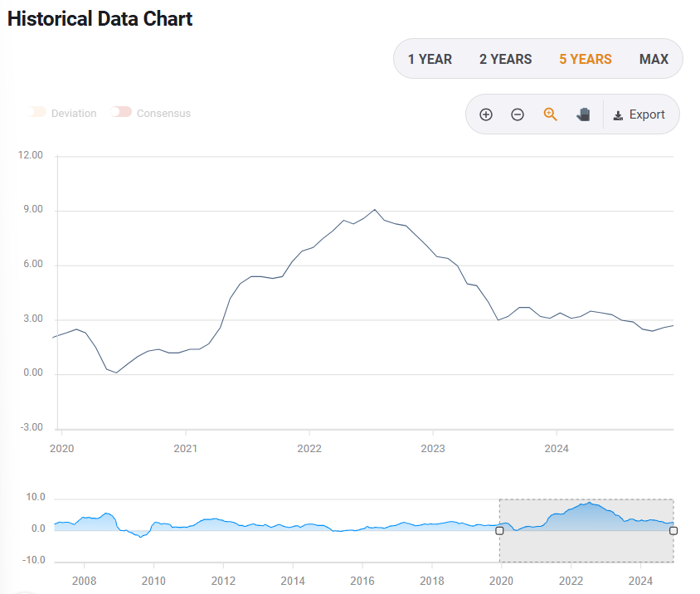The width and height of the screenshot is (700, 594).
Task: Click the right range selector handle
Action: coord(673,529)
